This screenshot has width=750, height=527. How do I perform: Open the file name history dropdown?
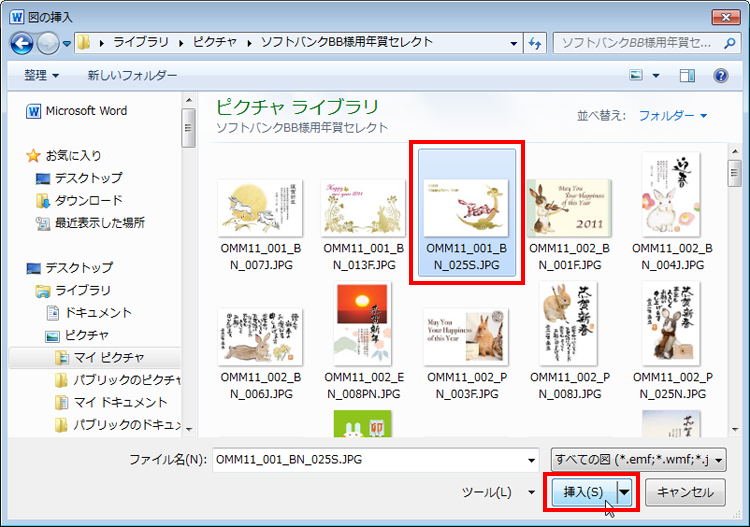531,461
